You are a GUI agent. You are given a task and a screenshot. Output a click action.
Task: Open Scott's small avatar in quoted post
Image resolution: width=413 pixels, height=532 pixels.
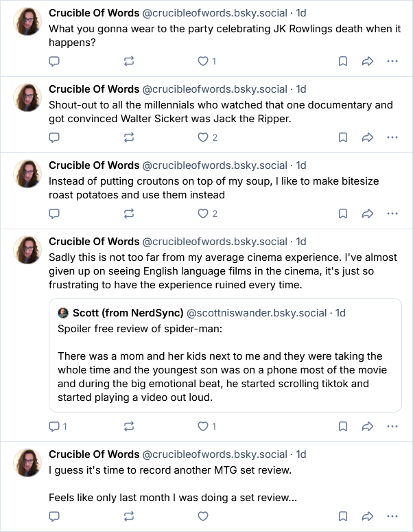63,313
